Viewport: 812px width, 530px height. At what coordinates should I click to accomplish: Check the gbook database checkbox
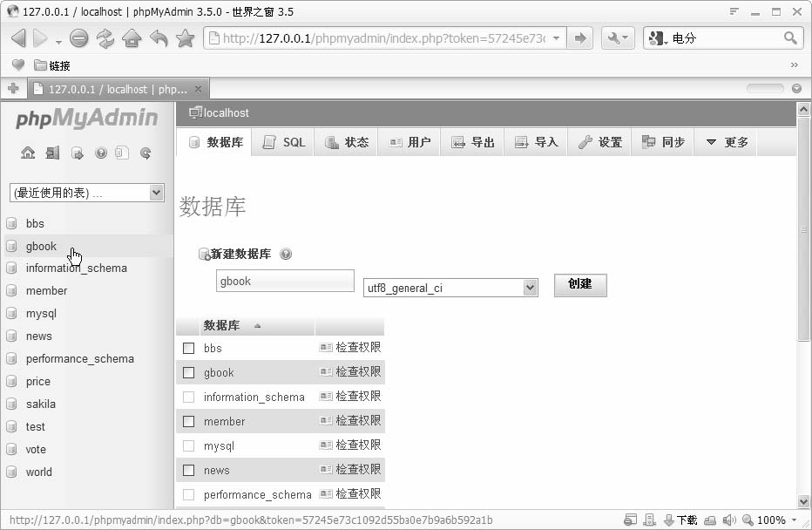pyautogui.click(x=188, y=372)
